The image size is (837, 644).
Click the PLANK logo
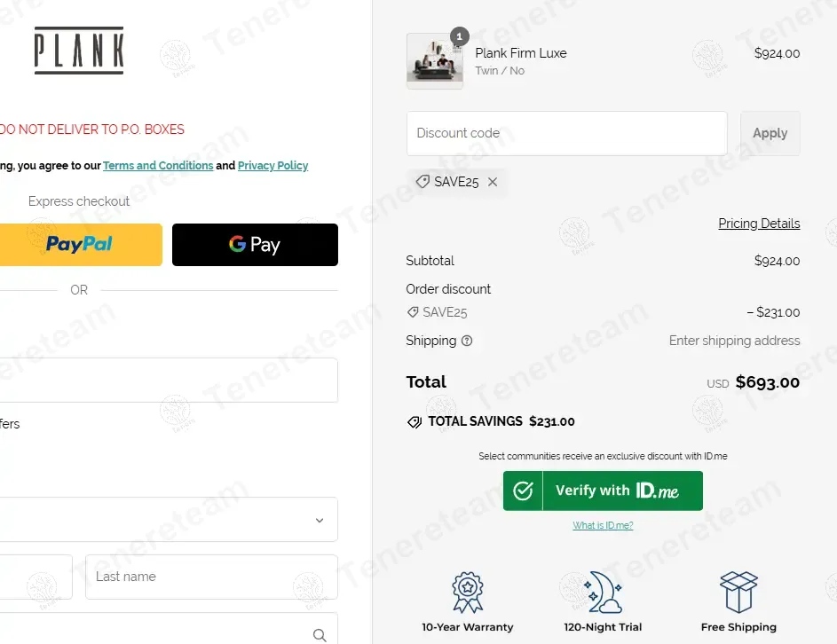click(79, 51)
